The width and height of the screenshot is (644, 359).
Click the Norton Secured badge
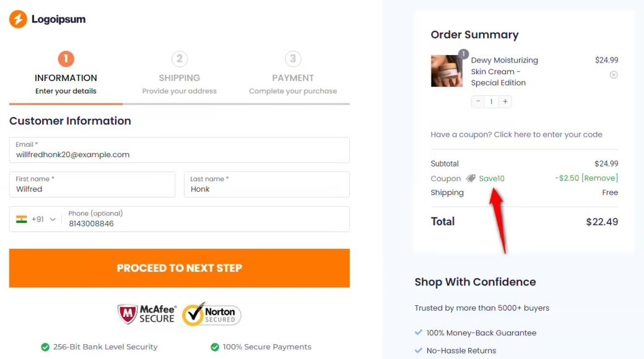coord(211,315)
